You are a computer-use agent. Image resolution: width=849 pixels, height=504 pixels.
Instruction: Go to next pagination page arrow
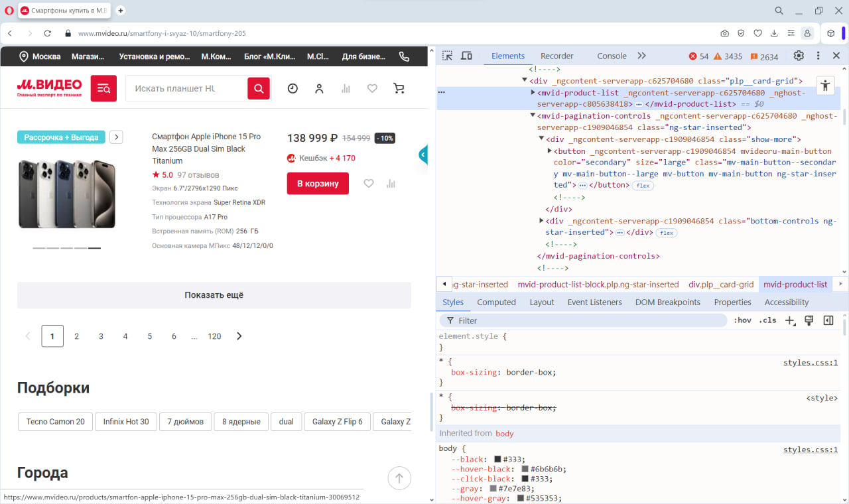click(x=239, y=336)
